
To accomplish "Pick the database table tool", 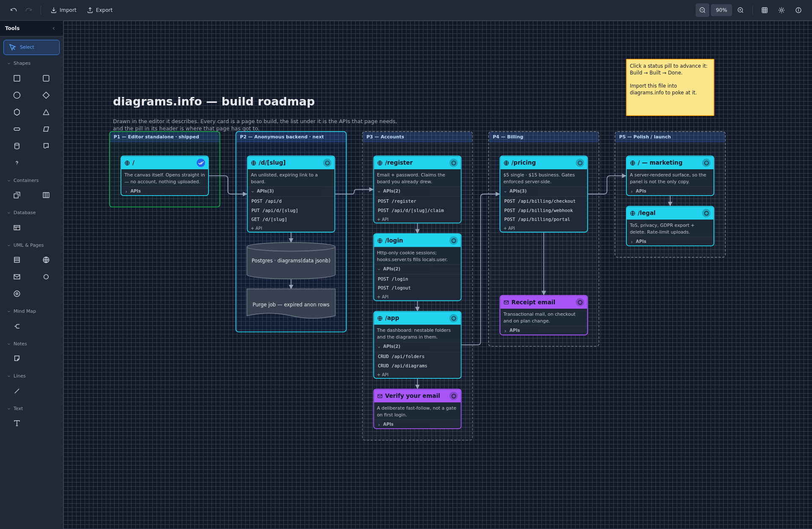I will click(17, 228).
